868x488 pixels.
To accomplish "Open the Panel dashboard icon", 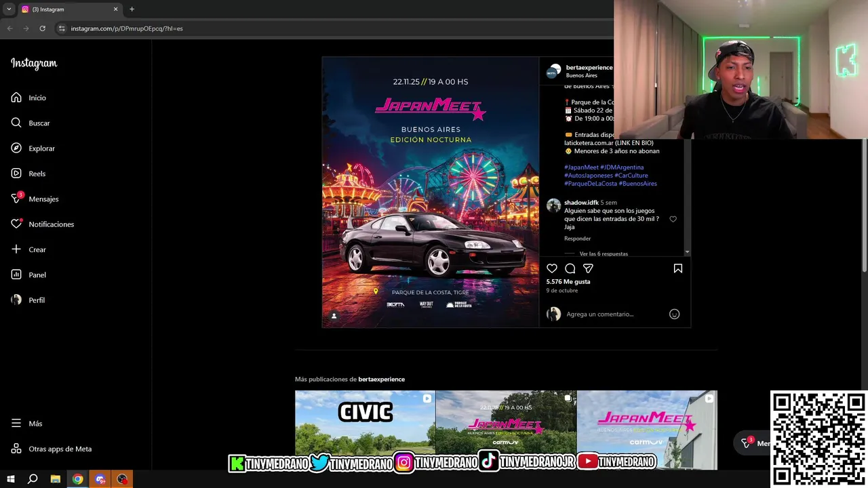I will click(16, 274).
